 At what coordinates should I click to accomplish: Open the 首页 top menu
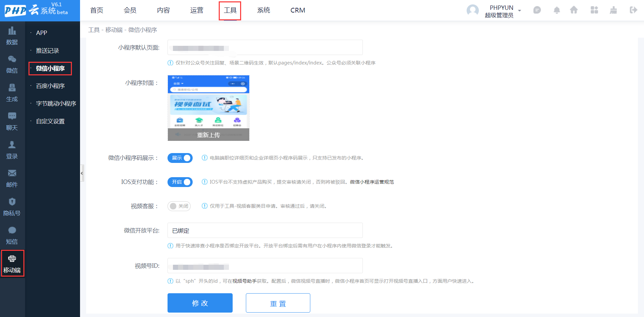[x=97, y=11]
